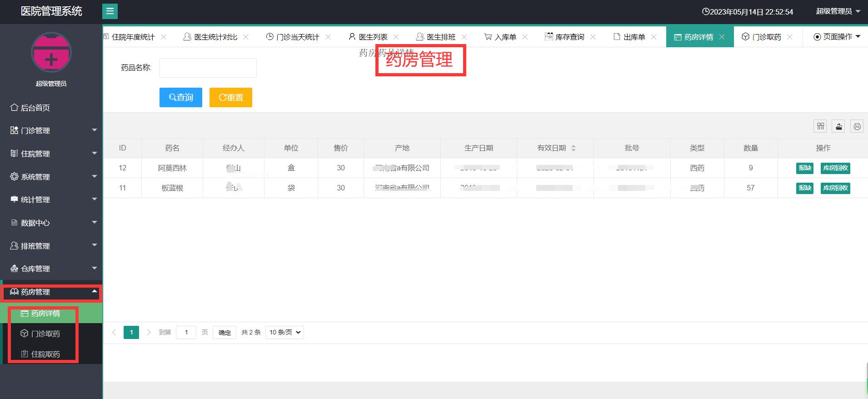Viewport: 868px width, 399px height.
Task: Close the 入库单 tab
Action: pos(525,37)
